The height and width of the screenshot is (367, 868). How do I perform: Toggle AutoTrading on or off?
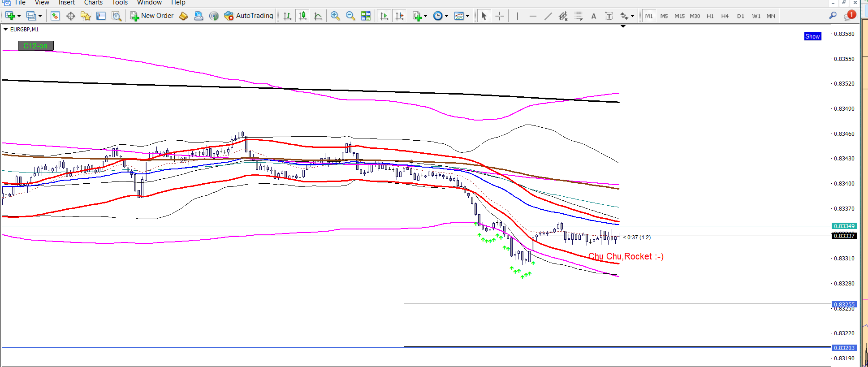click(249, 16)
